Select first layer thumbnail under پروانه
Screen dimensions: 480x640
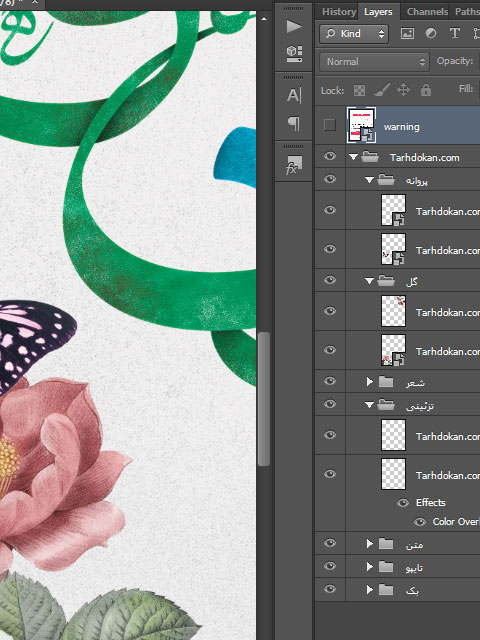[393, 211]
